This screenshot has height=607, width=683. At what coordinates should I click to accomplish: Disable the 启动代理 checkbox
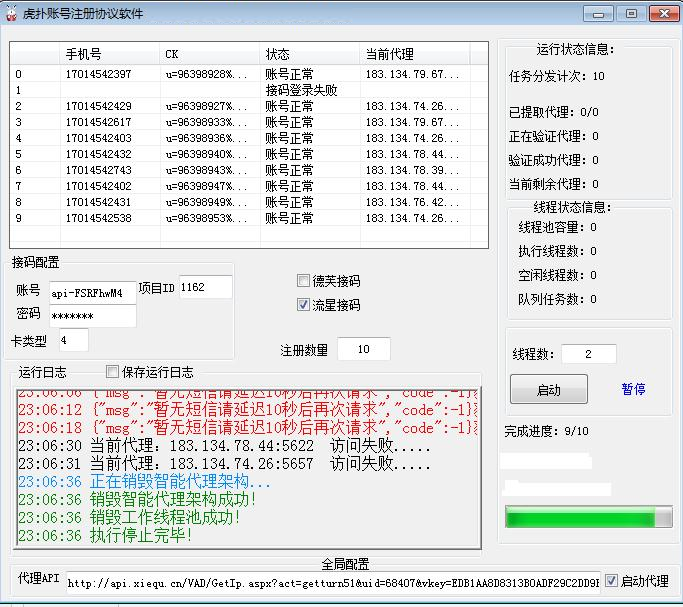[612, 581]
